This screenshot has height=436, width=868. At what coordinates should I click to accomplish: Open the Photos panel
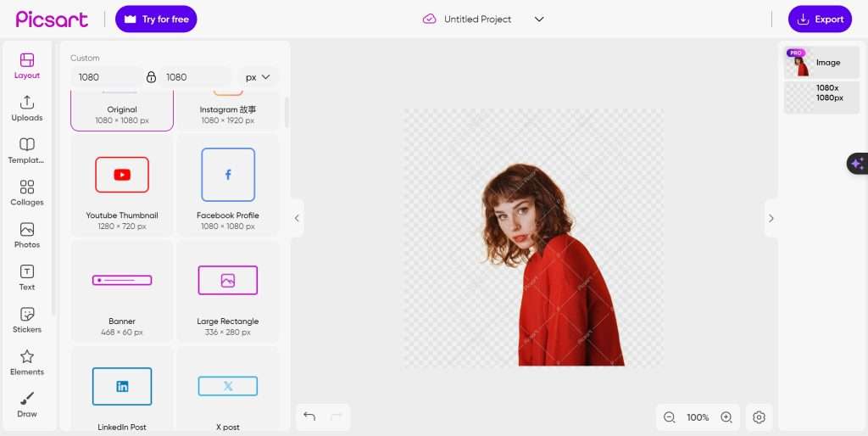(26, 236)
